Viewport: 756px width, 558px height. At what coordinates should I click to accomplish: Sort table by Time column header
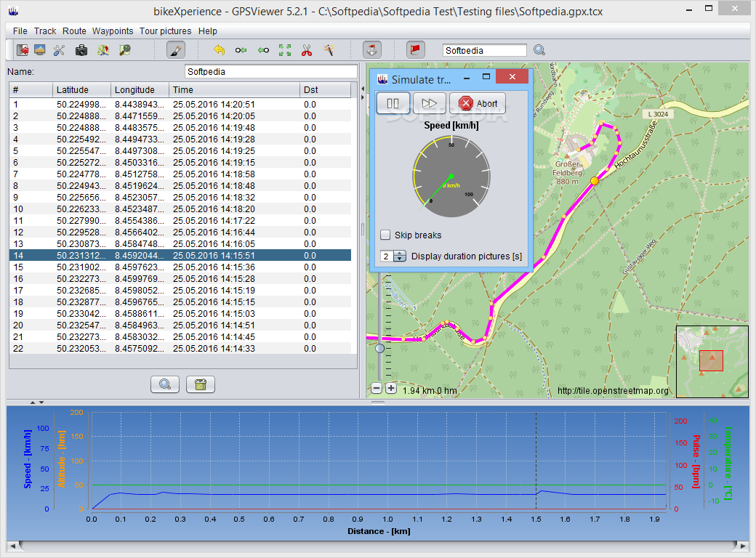point(234,90)
